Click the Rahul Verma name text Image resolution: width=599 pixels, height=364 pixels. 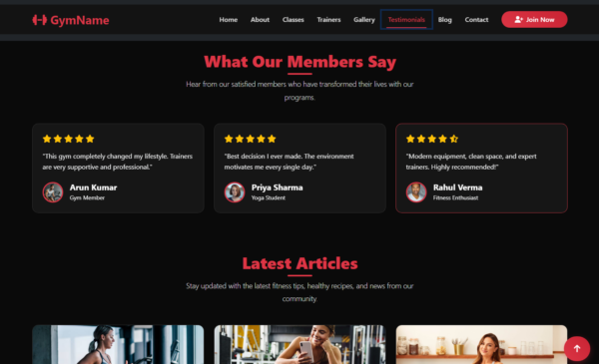coord(457,187)
